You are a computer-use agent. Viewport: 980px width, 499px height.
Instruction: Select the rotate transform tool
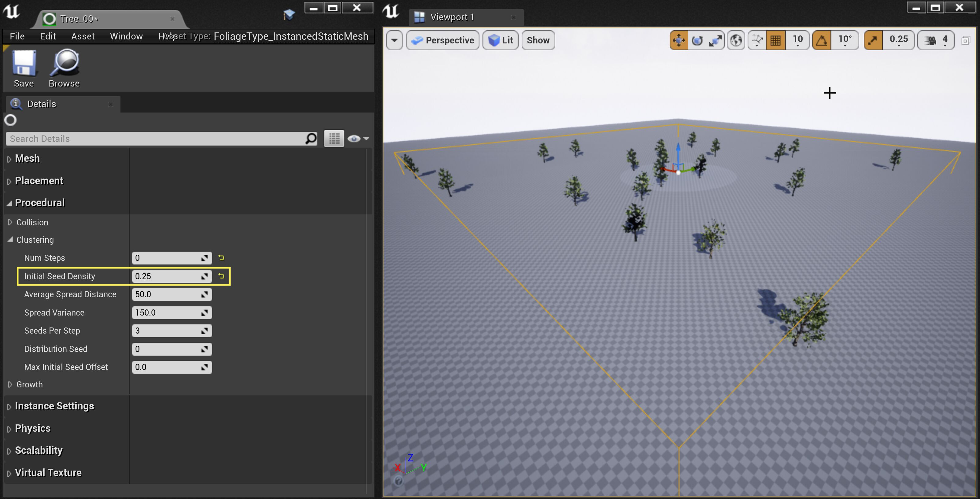pos(697,40)
